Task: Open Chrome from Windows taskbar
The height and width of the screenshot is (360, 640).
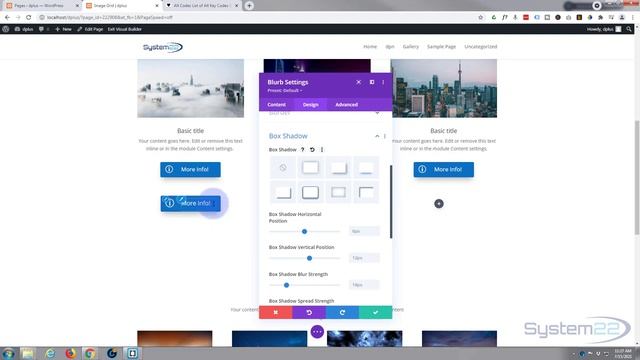Action: tap(90, 353)
